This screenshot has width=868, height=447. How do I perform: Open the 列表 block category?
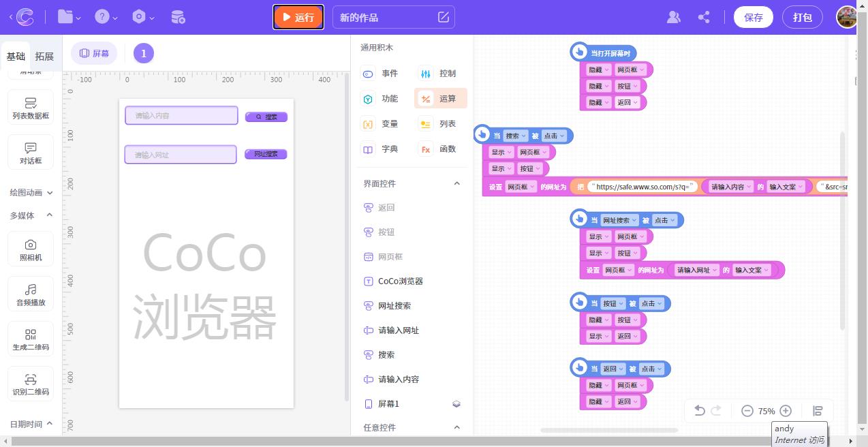tap(439, 124)
